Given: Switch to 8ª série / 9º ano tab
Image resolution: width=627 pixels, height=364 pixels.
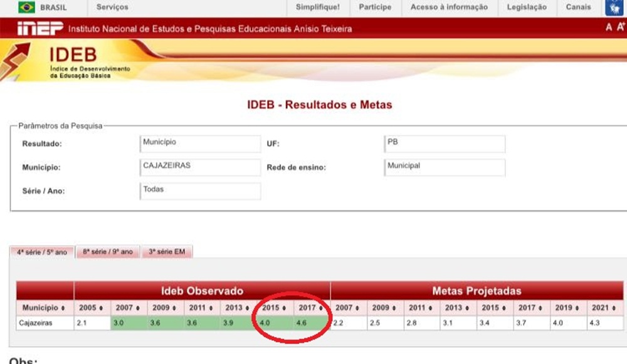Looking at the screenshot, I should click(x=108, y=252).
